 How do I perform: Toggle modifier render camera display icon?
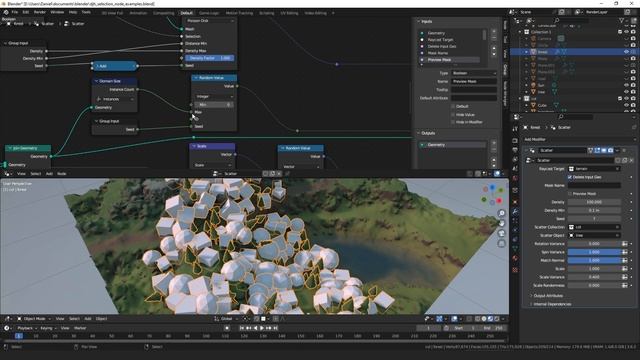coord(611,151)
